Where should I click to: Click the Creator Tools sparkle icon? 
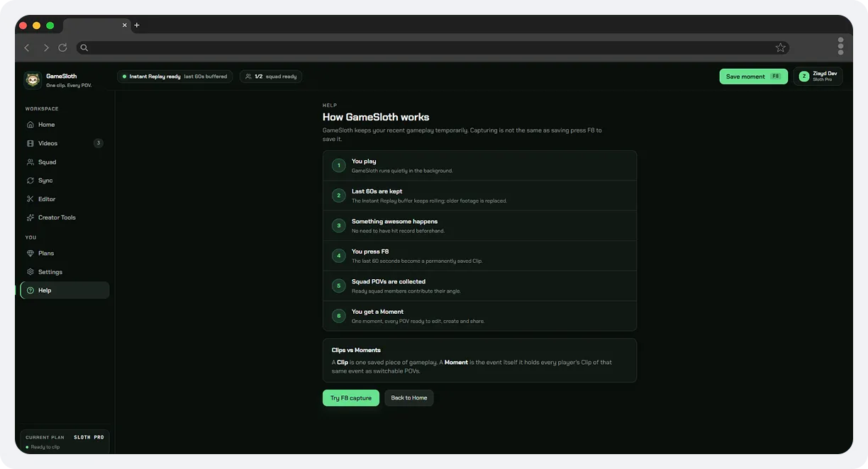pyautogui.click(x=30, y=217)
